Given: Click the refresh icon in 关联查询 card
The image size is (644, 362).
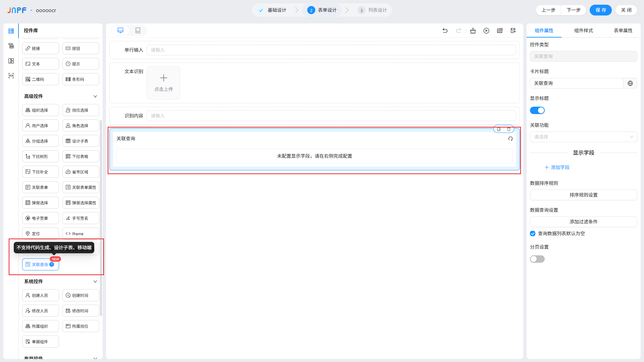Looking at the screenshot, I should [511, 139].
